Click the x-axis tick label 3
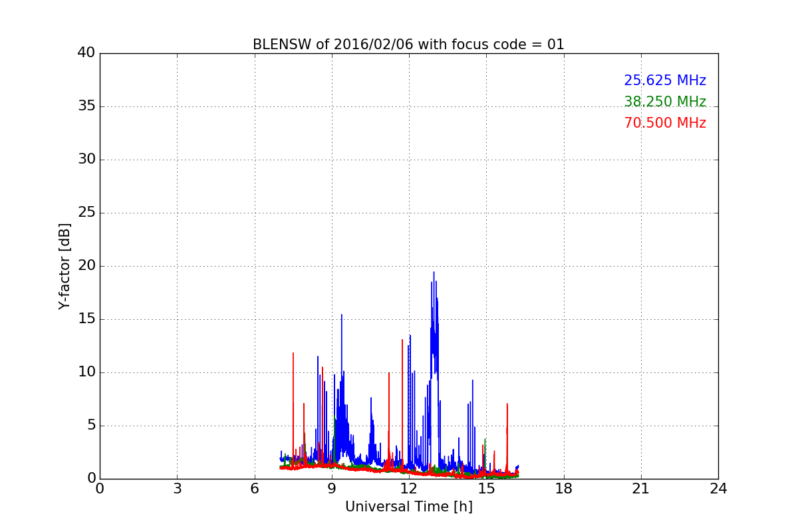The image size is (798, 532). click(x=177, y=489)
